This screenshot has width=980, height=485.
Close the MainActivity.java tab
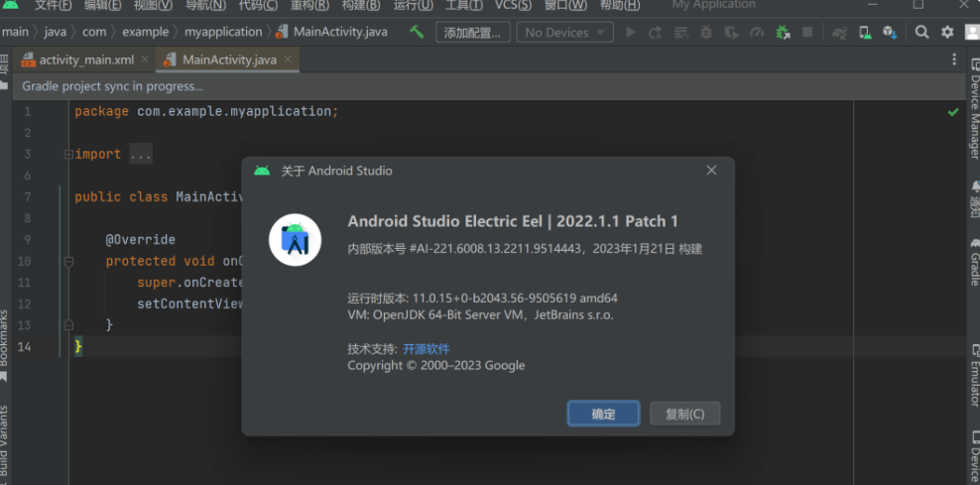pyautogui.click(x=288, y=60)
